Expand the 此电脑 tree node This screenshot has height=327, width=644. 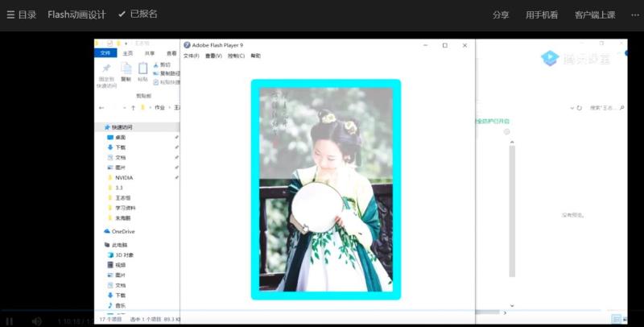pyautogui.click(x=99, y=245)
